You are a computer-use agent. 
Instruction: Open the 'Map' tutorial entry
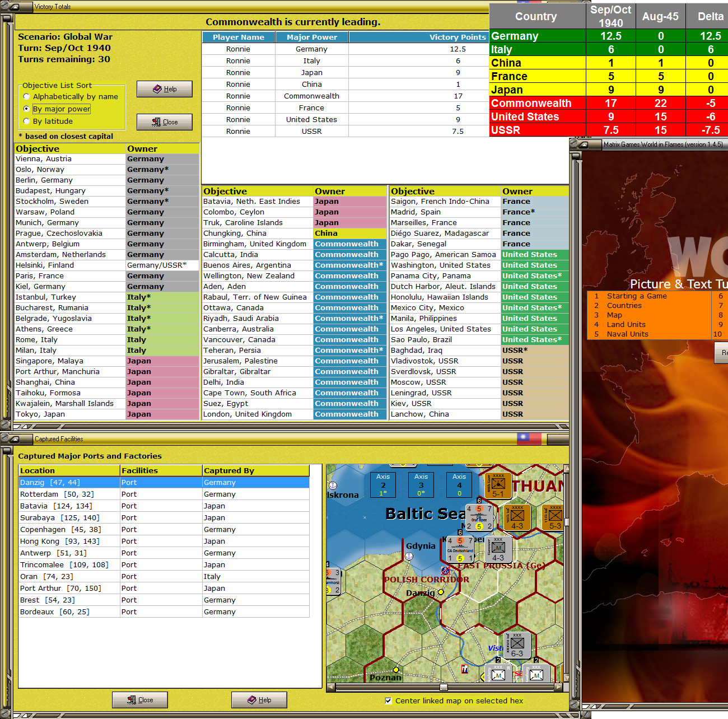(614, 315)
